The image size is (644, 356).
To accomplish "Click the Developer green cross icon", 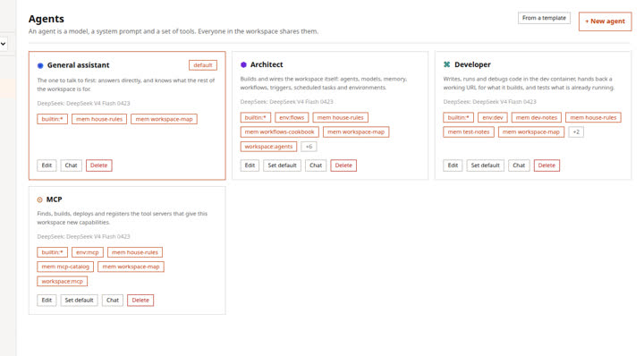I will tap(446, 64).
